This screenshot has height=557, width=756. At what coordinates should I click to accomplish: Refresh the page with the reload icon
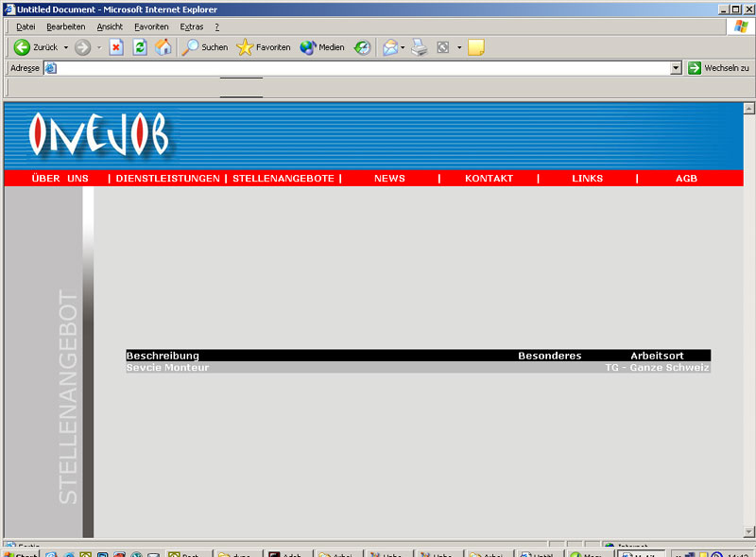[140, 47]
